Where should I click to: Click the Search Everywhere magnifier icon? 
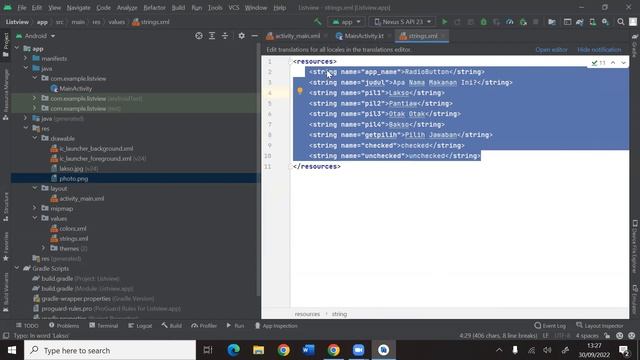click(620, 22)
